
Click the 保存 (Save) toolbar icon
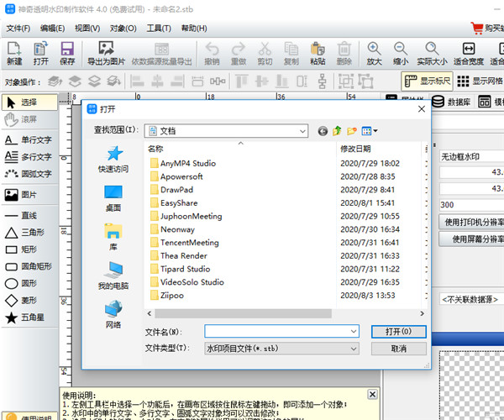[67, 54]
